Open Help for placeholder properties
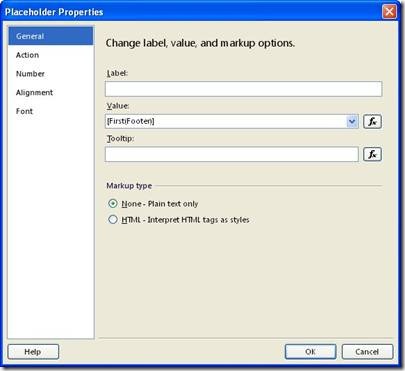The height and width of the screenshot is (371, 405). pos(33,352)
